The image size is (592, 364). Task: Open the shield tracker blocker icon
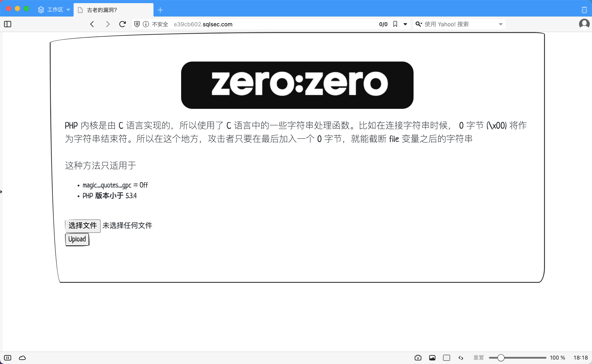pyautogui.click(x=137, y=24)
